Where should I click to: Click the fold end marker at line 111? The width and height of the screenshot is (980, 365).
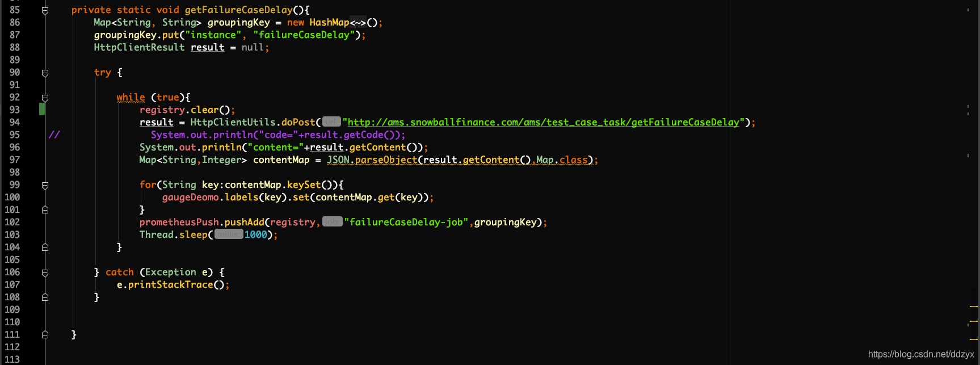(45, 335)
